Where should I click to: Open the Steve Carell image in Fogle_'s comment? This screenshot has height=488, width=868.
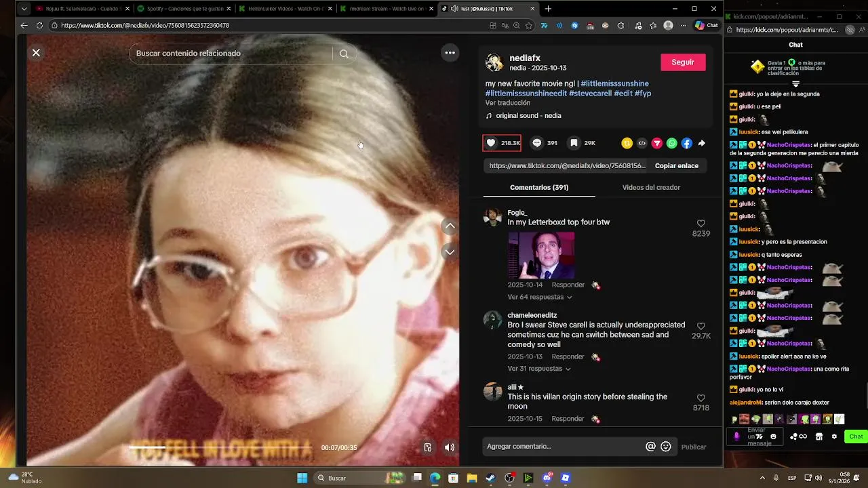pyautogui.click(x=541, y=255)
